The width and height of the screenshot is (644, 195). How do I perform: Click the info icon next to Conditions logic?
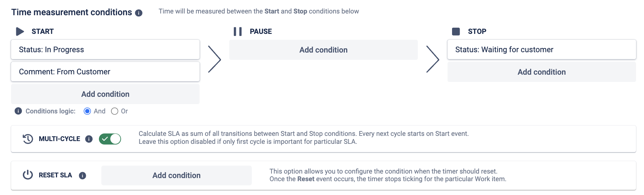coord(18,111)
